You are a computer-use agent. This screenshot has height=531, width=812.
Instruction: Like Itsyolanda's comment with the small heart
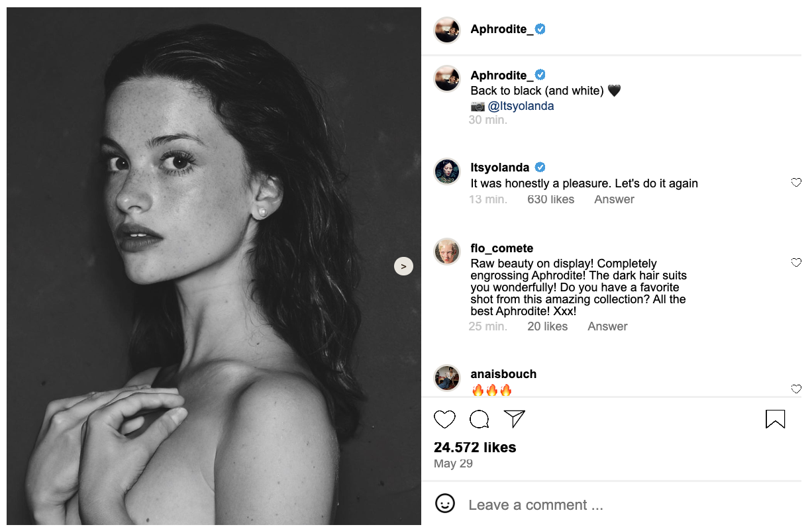796,183
